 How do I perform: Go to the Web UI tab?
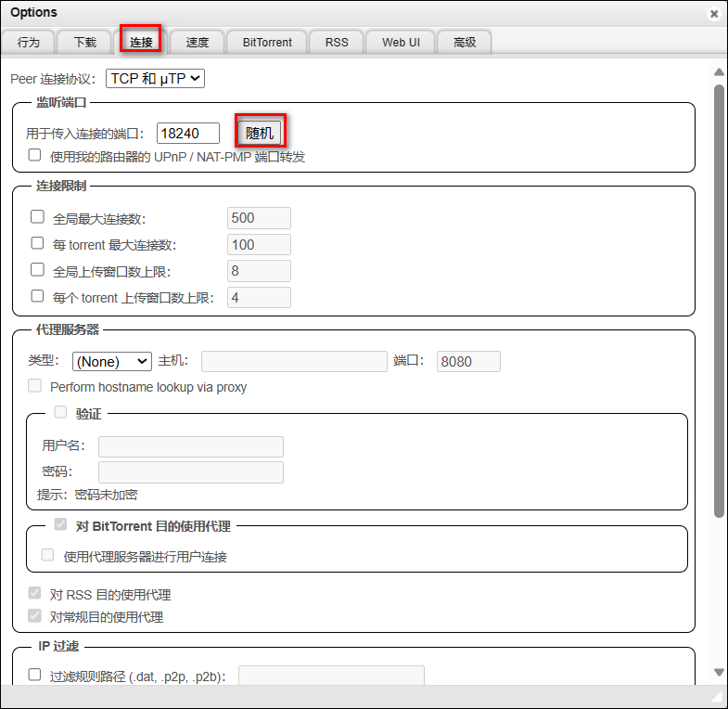(401, 42)
